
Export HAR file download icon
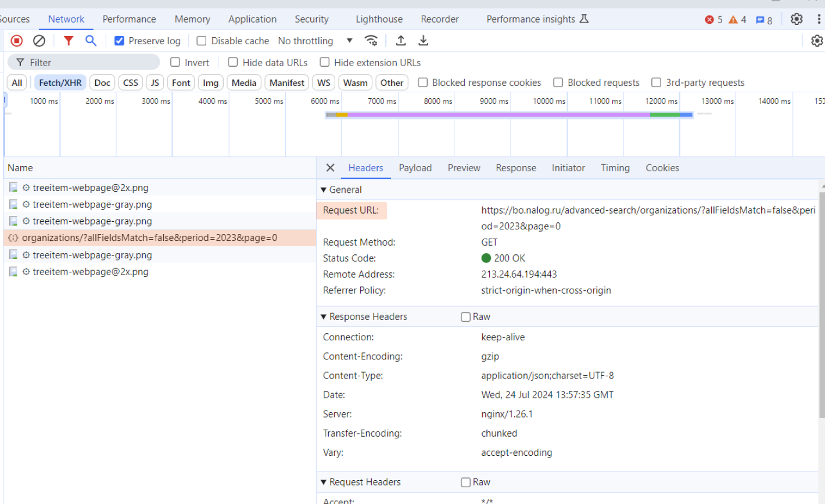coord(424,41)
